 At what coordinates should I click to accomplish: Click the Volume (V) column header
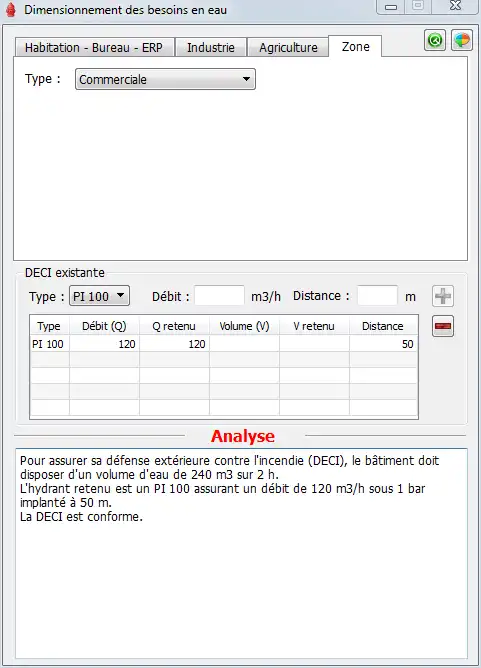coord(244,326)
